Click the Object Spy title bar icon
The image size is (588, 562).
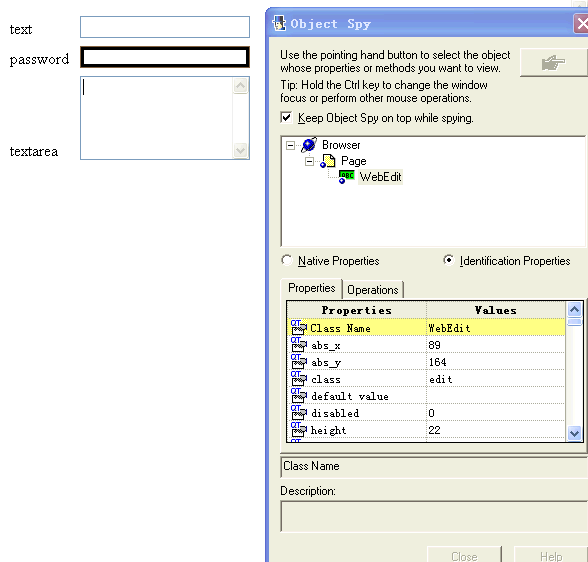(x=279, y=24)
